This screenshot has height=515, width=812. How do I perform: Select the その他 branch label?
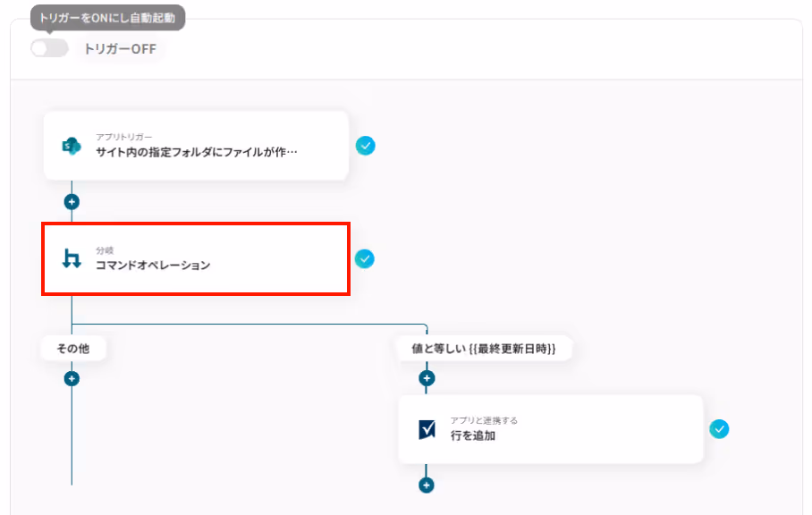(x=73, y=349)
